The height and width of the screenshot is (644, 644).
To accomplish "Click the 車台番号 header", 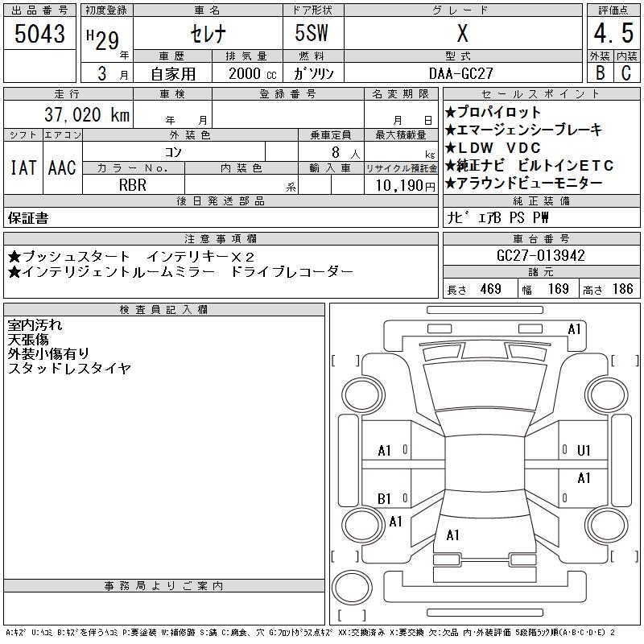I will (x=541, y=238).
